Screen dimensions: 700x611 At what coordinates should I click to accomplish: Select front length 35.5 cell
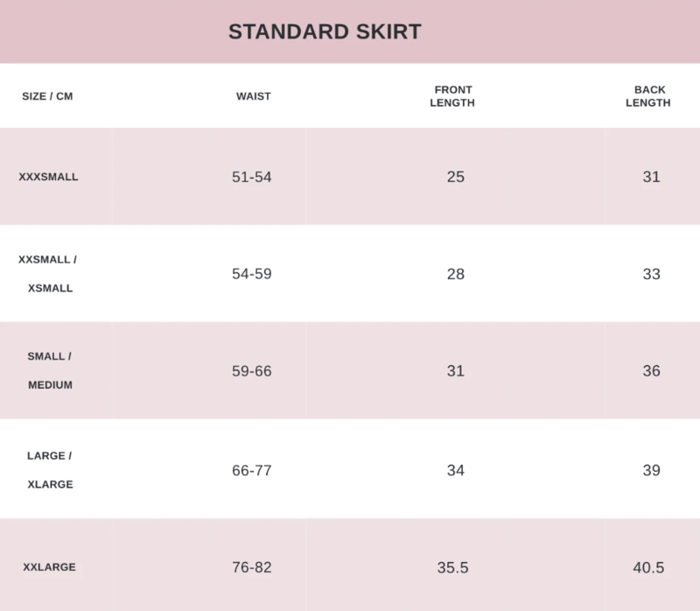coord(452,568)
